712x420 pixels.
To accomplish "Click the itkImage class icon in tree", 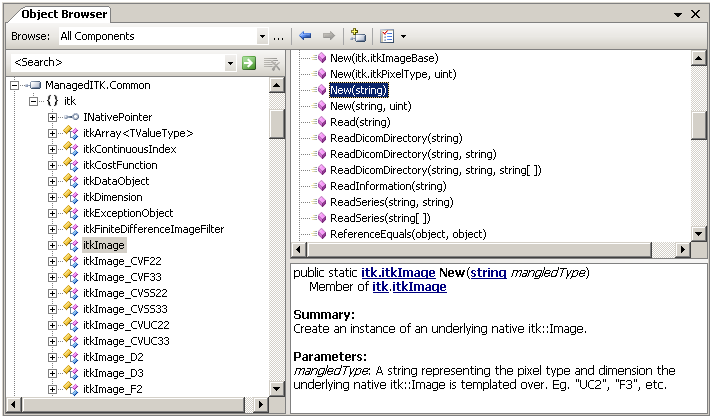I will [71, 245].
